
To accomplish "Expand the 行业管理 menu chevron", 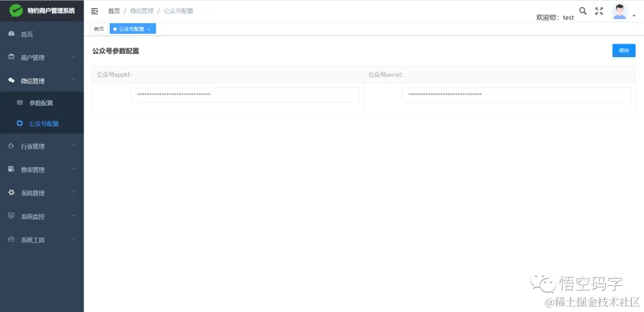I will [x=73, y=145].
